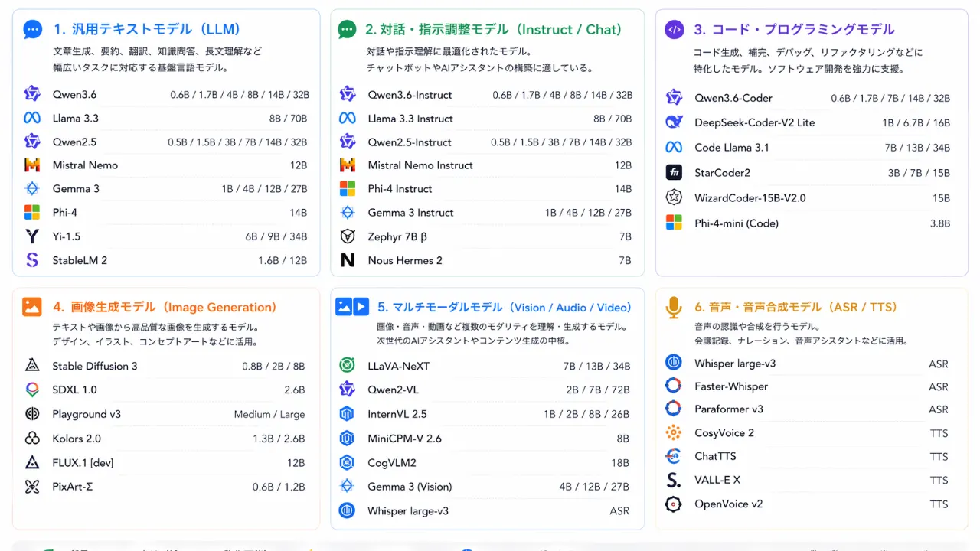Click the model name "Mistral Nemo Instruct"

(x=420, y=165)
